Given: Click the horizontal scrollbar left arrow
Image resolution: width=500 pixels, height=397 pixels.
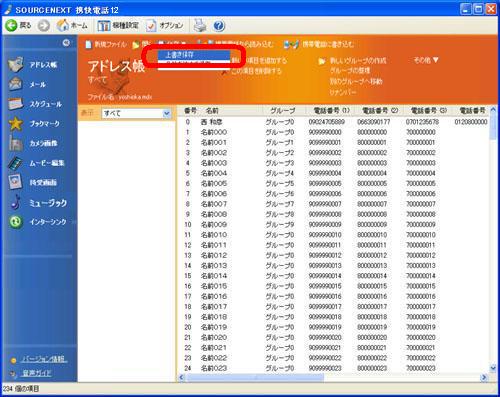Looking at the screenshot, I should (x=181, y=377).
